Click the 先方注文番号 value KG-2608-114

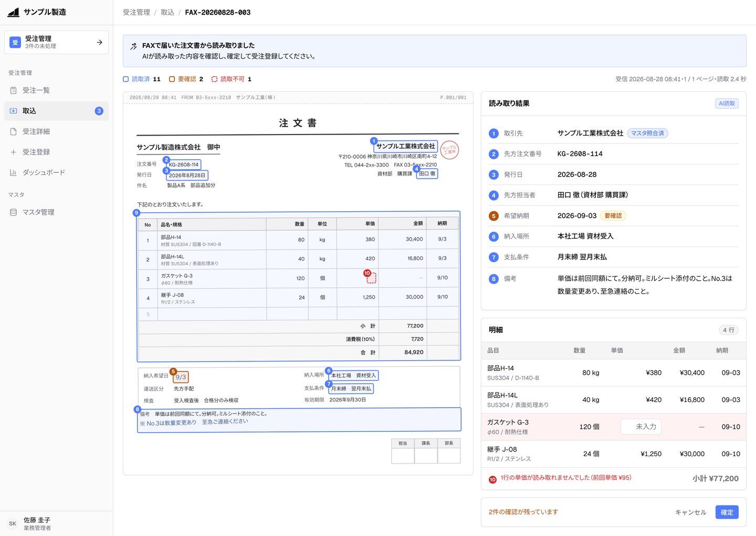pyautogui.click(x=580, y=154)
